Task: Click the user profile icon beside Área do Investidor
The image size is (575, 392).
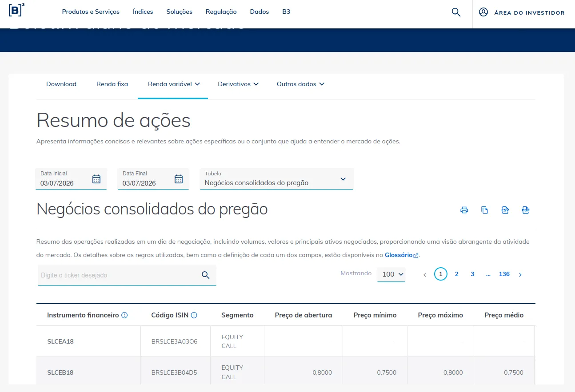Action: pos(483,12)
